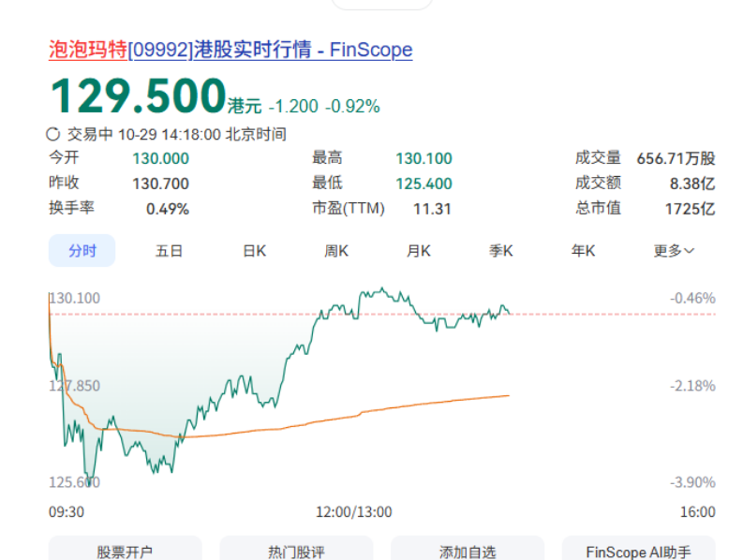743x560 pixels.
Task: Click the 添加自选 button
Action: [468, 550]
